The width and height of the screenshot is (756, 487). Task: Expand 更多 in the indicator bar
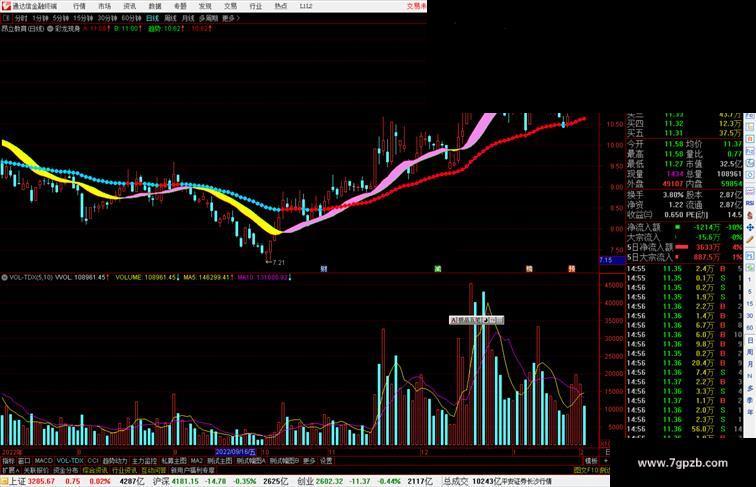pos(309,461)
